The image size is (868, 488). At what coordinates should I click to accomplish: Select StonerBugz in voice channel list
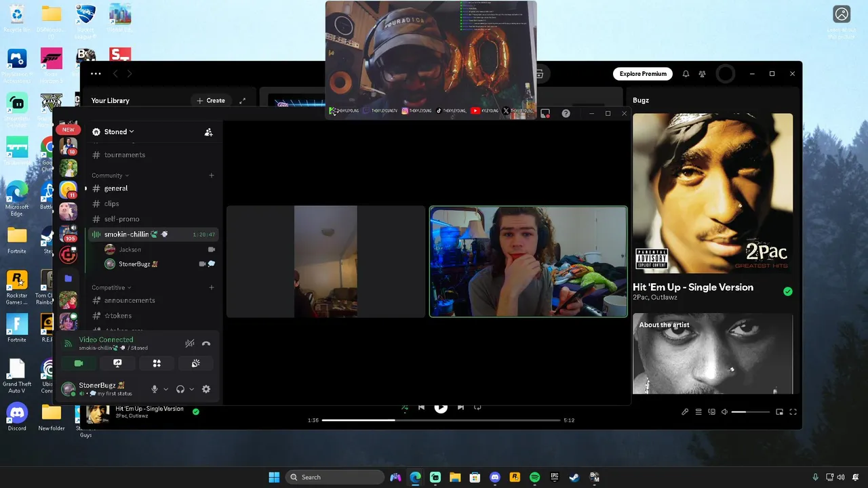pos(160,264)
